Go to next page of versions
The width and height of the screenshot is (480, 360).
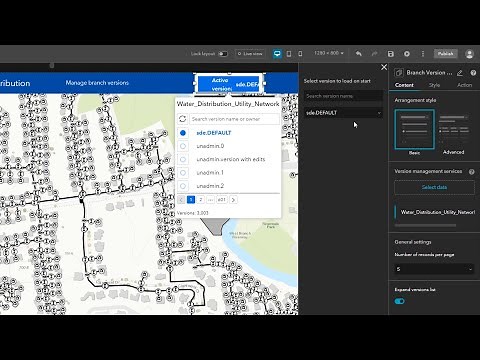point(233,200)
